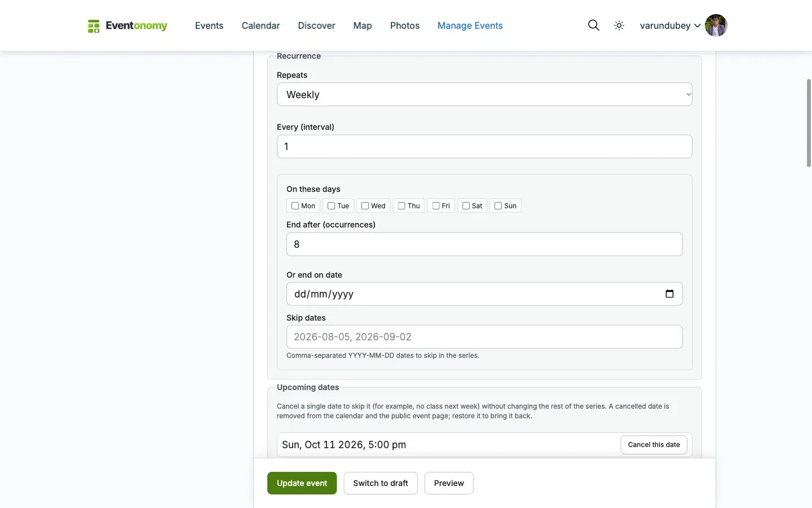Click the Update event button
The height and width of the screenshot is (508, 812).
coord(302,483)
